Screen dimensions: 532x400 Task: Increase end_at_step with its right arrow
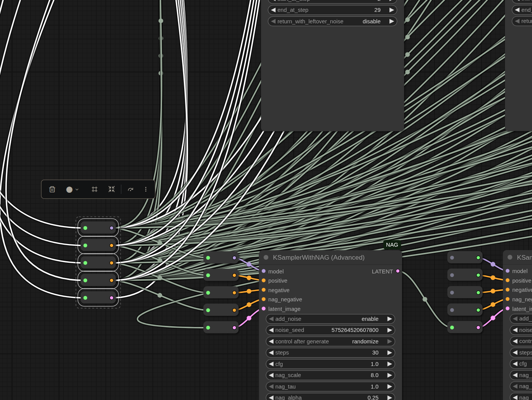(392, 10)
